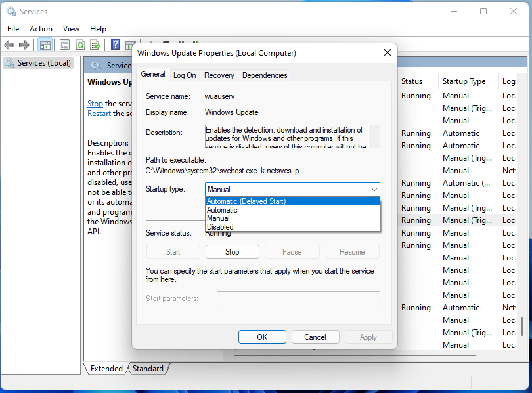
Task: Click the 'Path to executable:' label
Action: tap(176, 160)
